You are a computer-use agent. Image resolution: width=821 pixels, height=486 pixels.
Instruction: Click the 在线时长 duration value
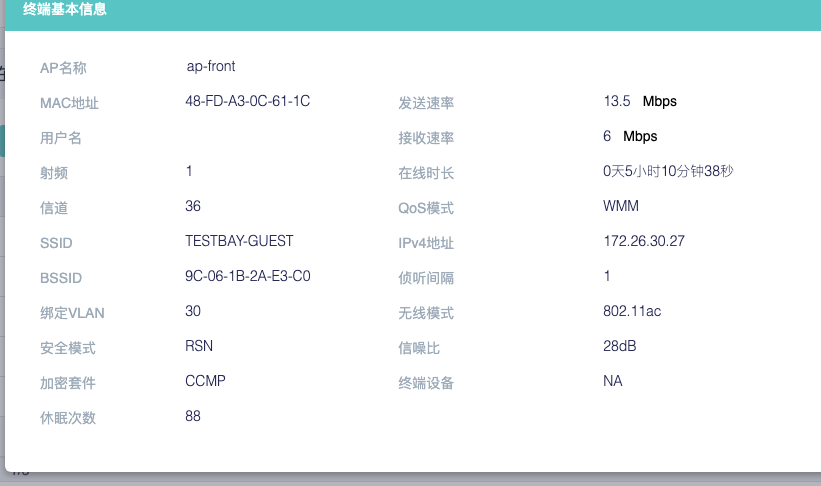tap(668, 171)
